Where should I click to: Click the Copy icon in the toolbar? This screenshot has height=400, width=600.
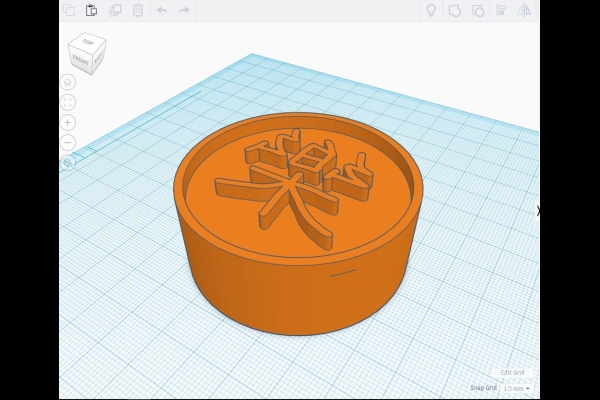pos(69,10)
